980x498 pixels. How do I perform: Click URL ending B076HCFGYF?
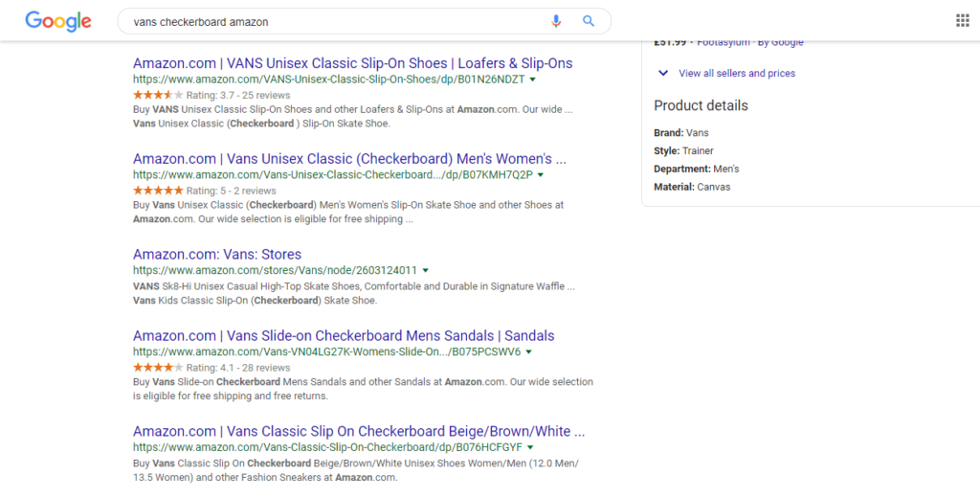click(327, 447)
